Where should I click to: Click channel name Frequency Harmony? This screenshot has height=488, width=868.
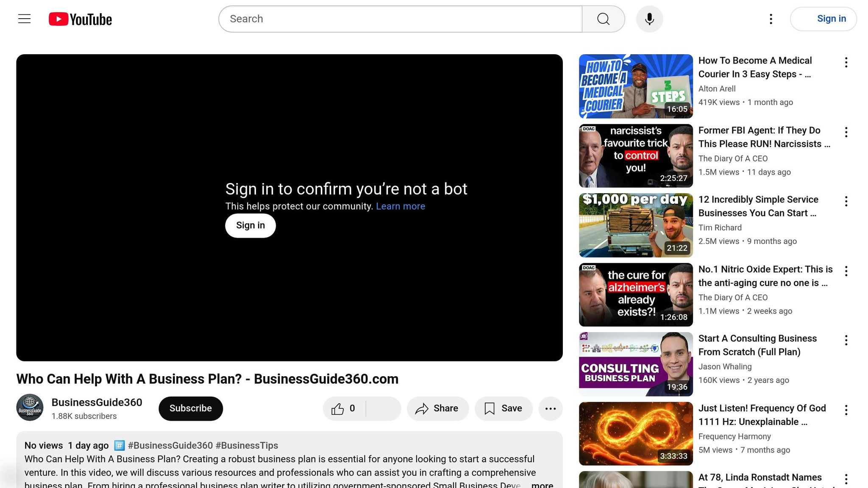pos(734,437)
